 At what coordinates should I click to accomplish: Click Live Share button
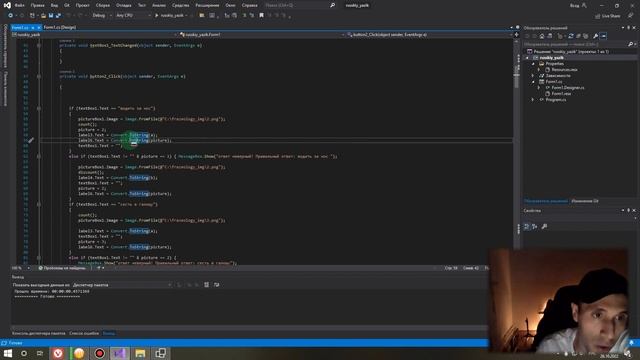608,16
